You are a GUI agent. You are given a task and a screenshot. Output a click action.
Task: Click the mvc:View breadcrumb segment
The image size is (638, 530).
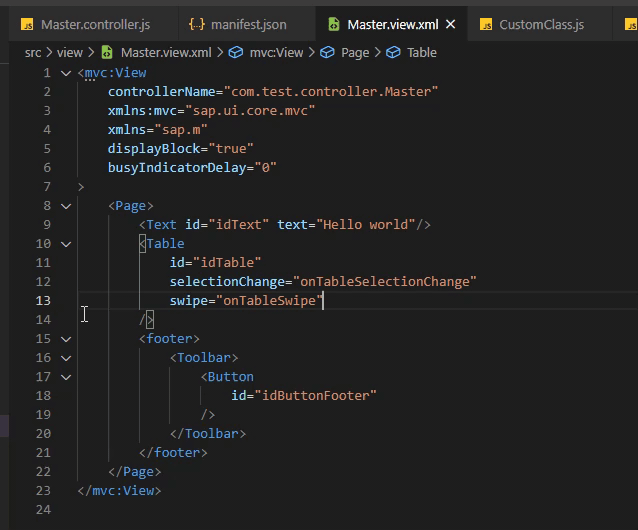tap(276, 53)
